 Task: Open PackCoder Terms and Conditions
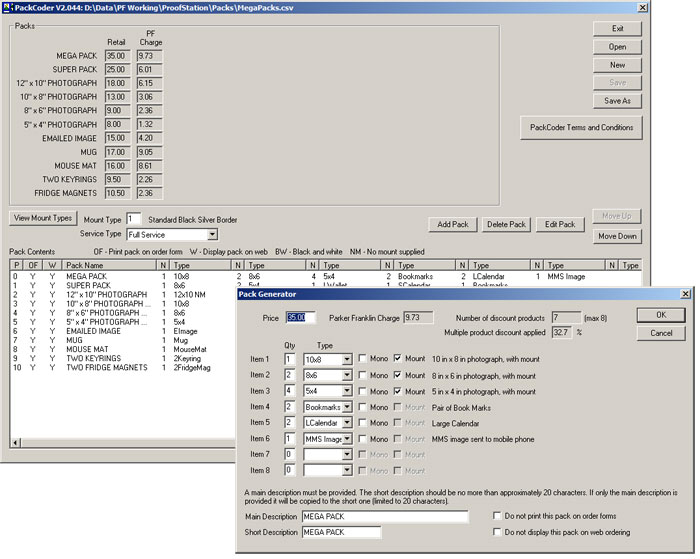(579, 128)
